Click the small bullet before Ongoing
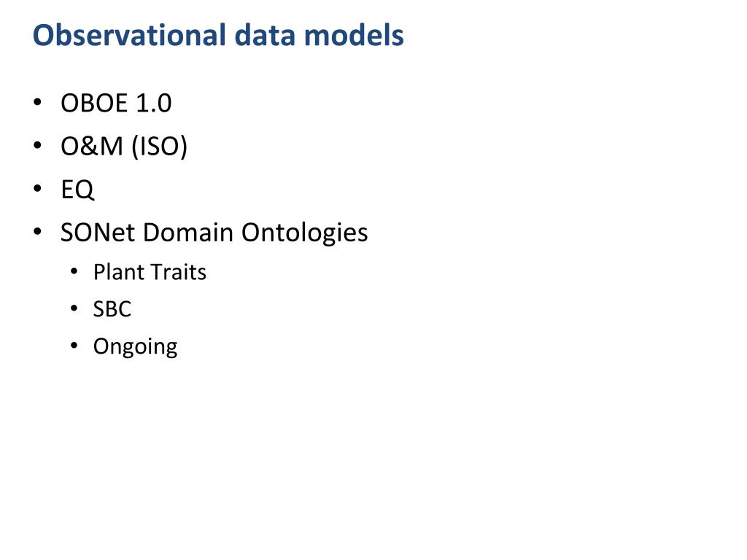Screen dimensions: 747x560 [x=74, y=345]
